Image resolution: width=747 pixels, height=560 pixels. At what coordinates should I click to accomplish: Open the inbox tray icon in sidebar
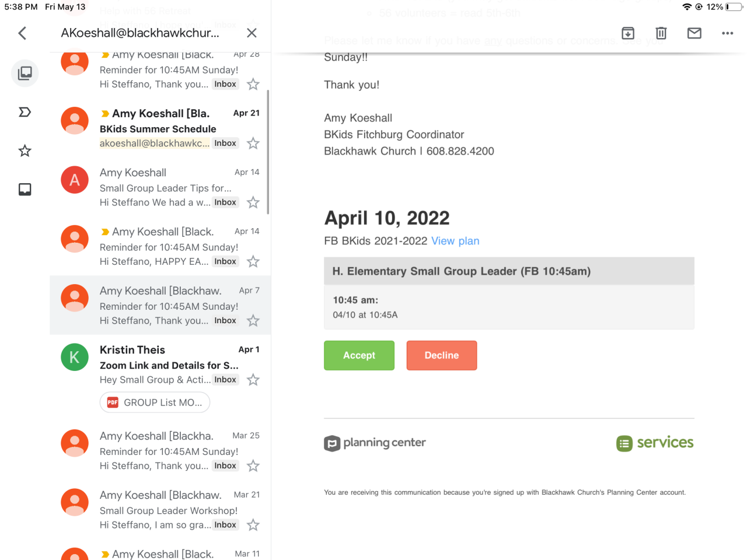pos(25,190)
